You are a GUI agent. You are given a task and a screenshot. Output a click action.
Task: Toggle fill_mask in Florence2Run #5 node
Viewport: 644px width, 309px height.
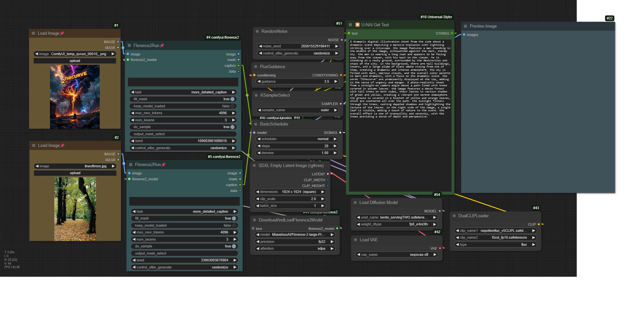[234, 219]
